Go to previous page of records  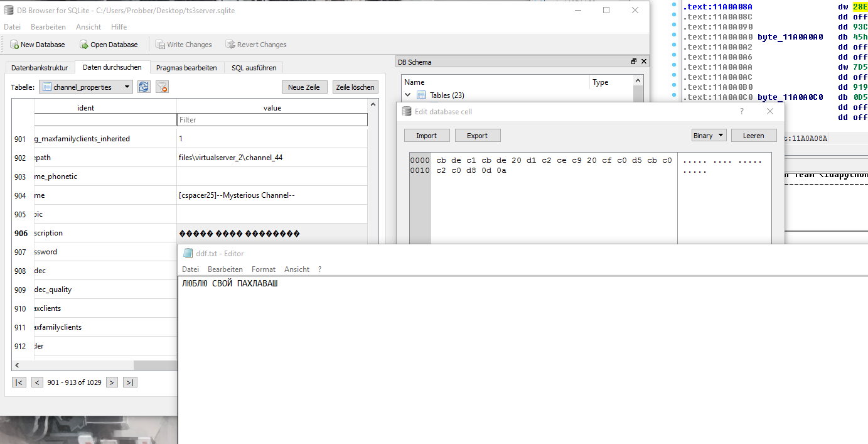[x=38, y=382]
